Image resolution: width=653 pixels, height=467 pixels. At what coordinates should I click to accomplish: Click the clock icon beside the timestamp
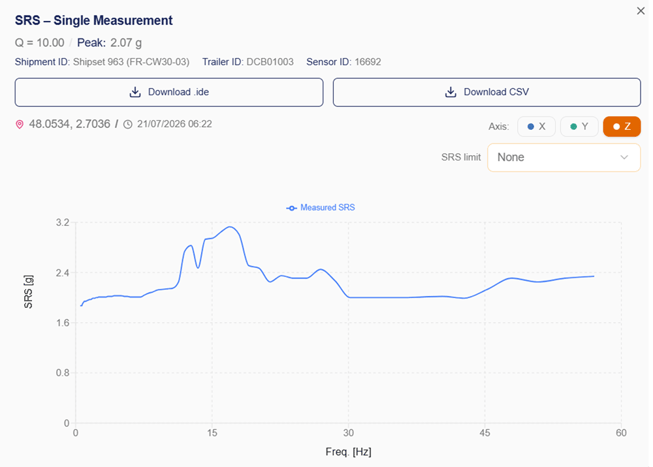point(128,124)
